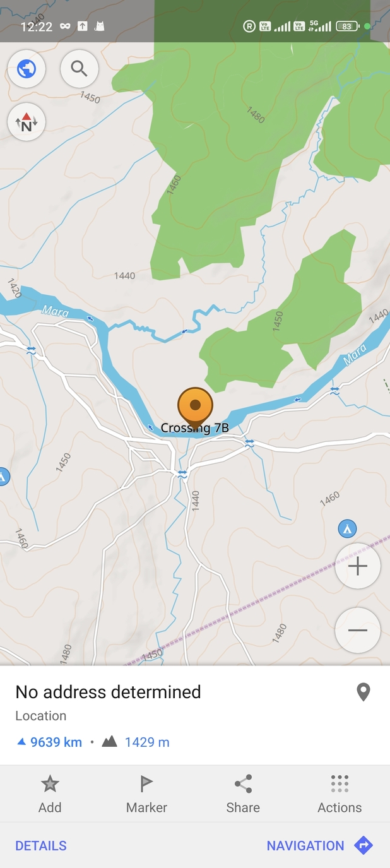Viewport: 390px width, 868px height.
Task: Toggle compass north orientation button
Action: pyautogui.click(x=27, y=122)
